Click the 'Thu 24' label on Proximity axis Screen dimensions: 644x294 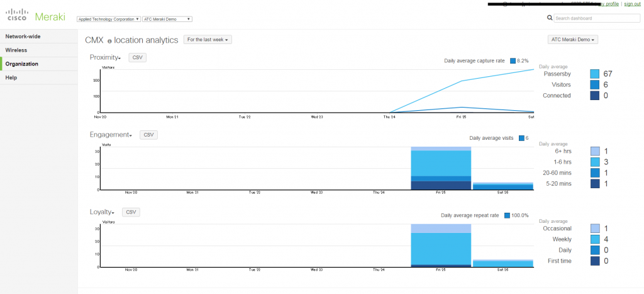[x=389, y=116]
